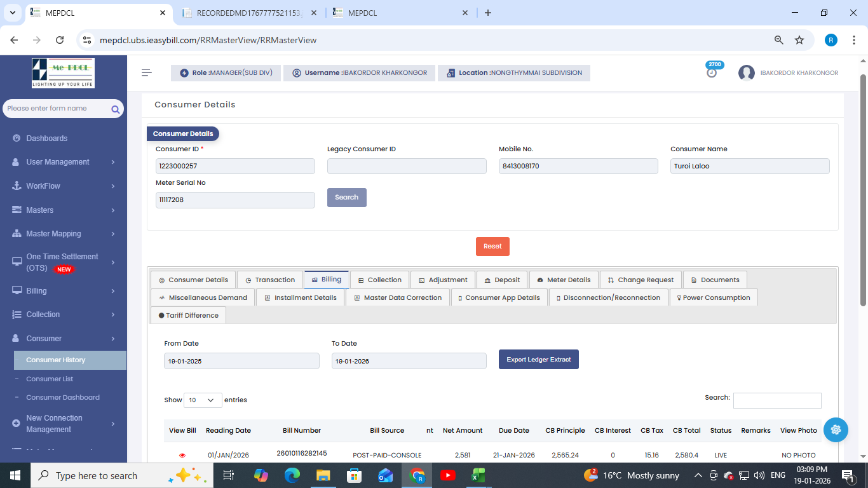The width and height of the screenshot is (868, 488).
Task: Click the site info icon in address bar
Action: [88, 40]
